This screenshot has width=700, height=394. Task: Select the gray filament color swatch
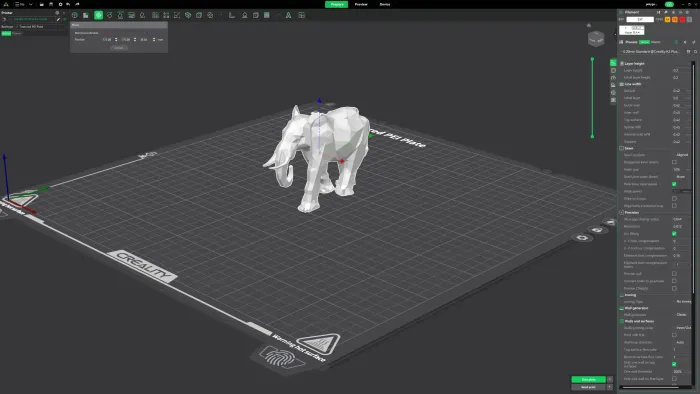(689, 20)
